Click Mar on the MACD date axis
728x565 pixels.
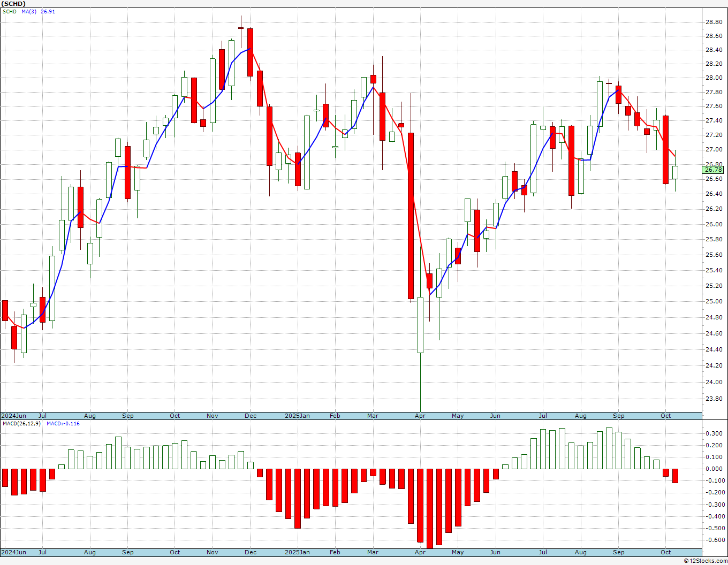[x=373, y=552]
